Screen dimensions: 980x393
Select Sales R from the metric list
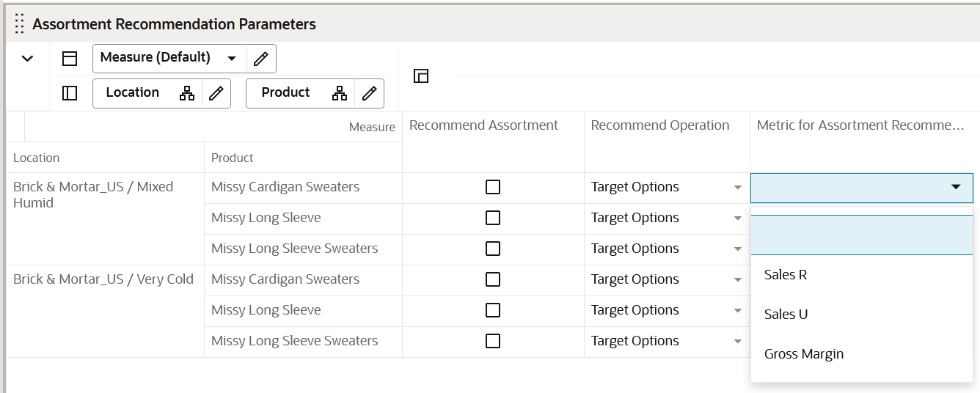coord(786,275)
